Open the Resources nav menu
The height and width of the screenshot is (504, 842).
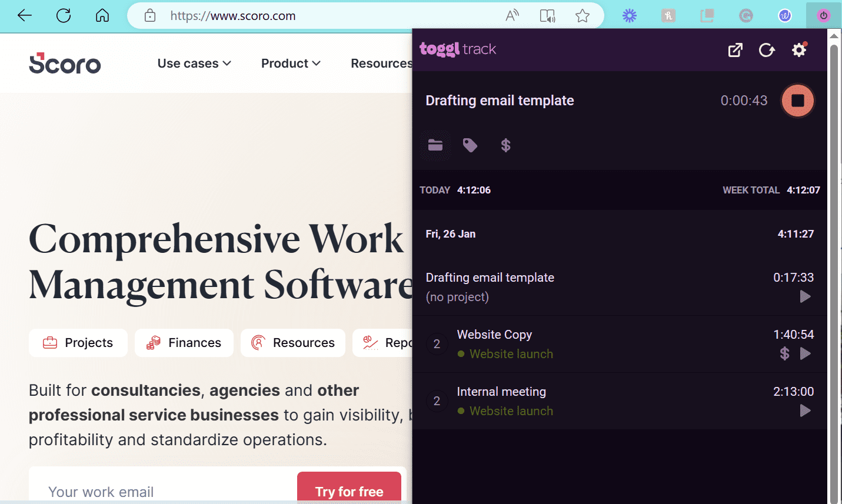pos(381,64)
